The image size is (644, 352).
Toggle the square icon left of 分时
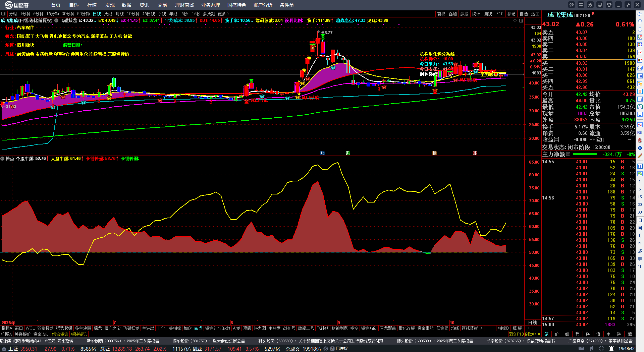coord(3,14)
